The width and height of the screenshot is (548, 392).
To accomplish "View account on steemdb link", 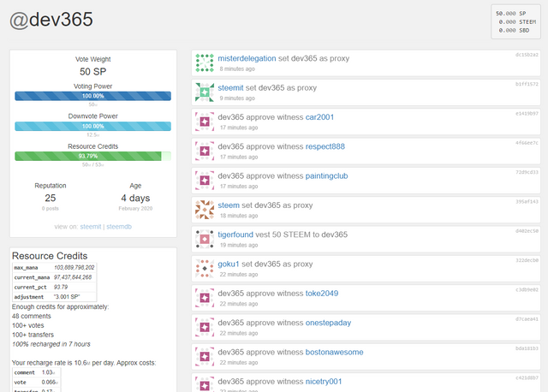I will 119,227.
